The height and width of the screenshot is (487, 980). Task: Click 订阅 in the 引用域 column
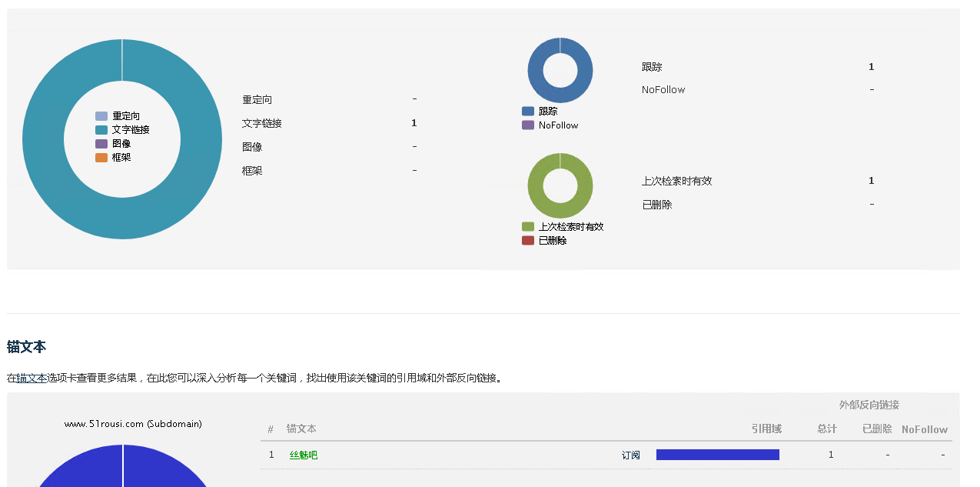630,455
